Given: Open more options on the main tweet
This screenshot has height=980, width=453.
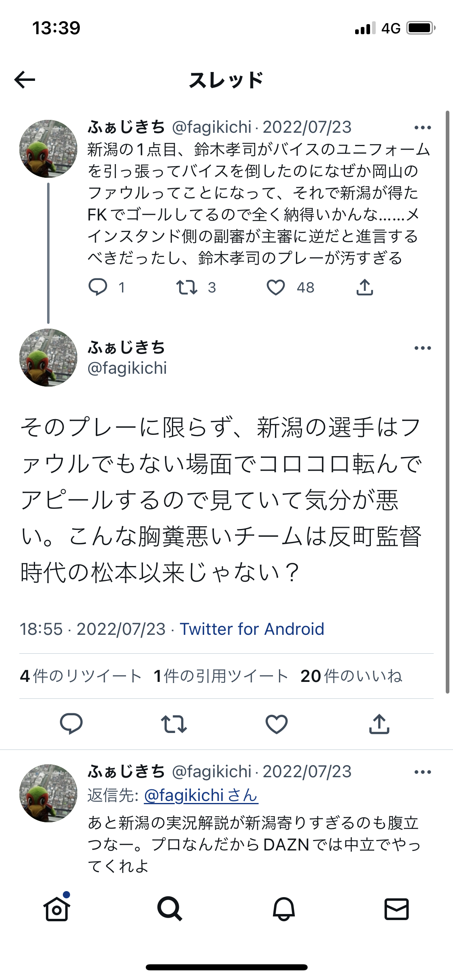Looking at the screenshot, I should coord(422,348).
